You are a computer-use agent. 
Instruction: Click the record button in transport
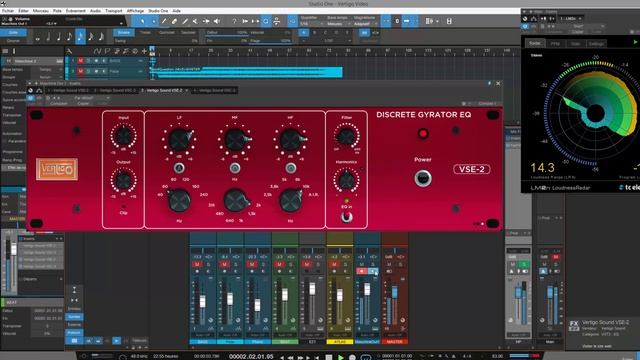(352, 357)
